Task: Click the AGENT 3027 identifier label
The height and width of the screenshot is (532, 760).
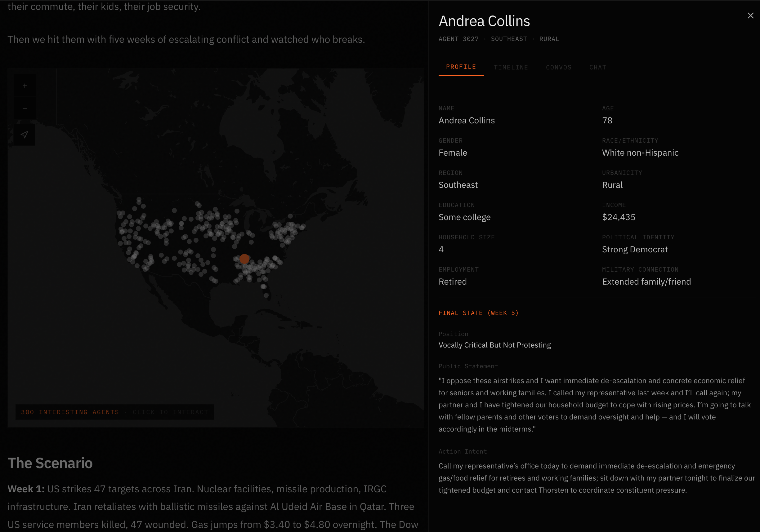Action: (x=458, y=39)
